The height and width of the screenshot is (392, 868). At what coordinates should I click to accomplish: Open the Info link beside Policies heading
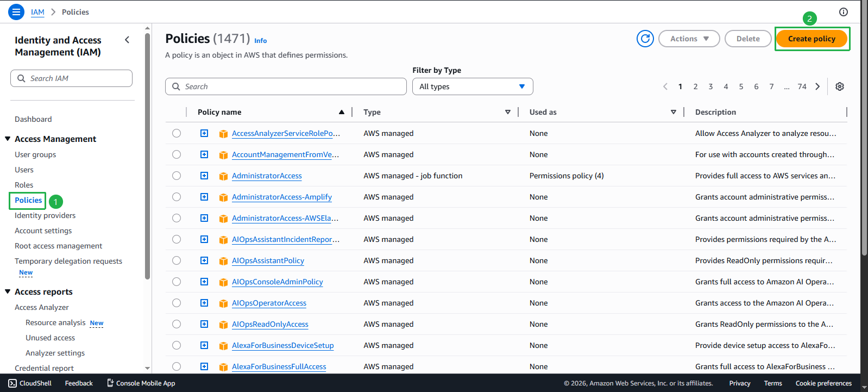click(261, 41)
